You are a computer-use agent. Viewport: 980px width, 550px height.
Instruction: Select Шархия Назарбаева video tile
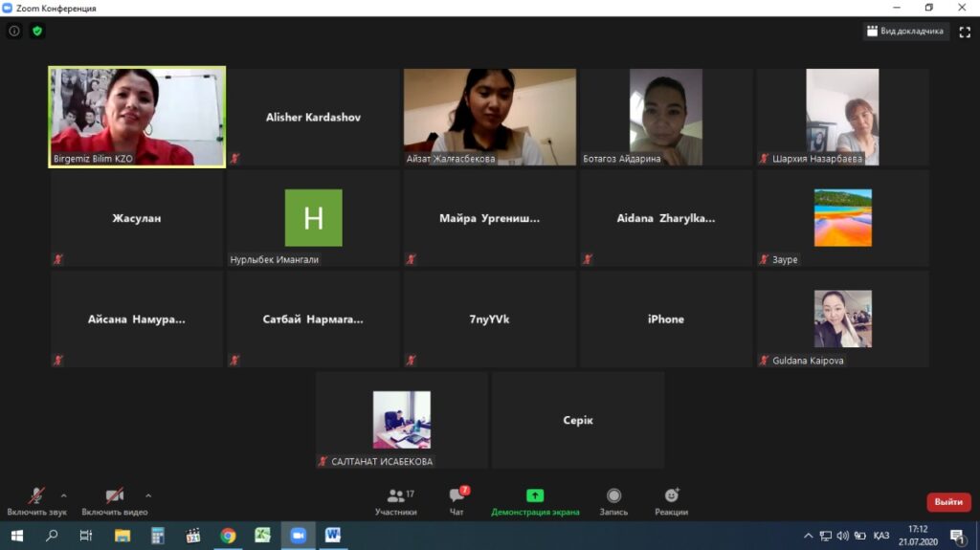(x=842, y=117)
